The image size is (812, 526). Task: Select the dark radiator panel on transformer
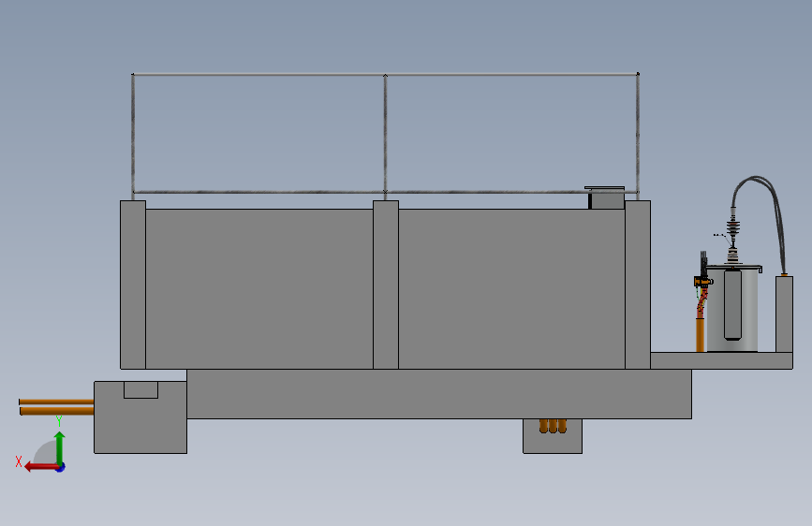pos(732,304)
